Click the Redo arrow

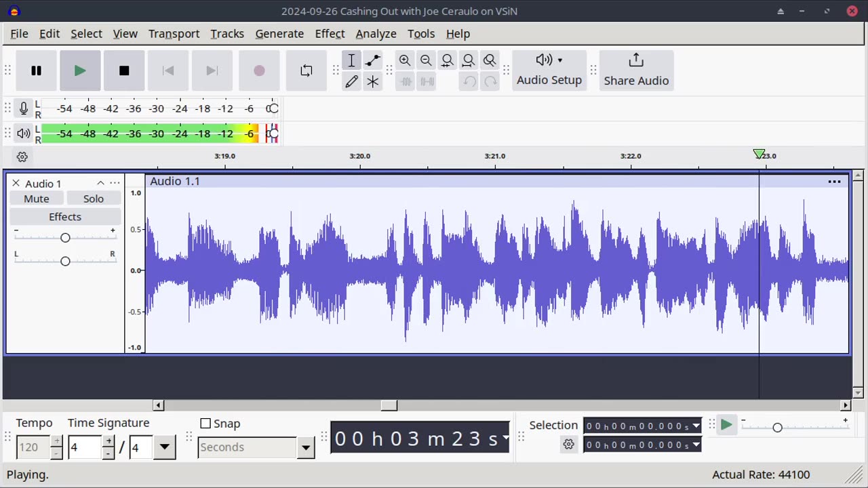pos(490,81)
